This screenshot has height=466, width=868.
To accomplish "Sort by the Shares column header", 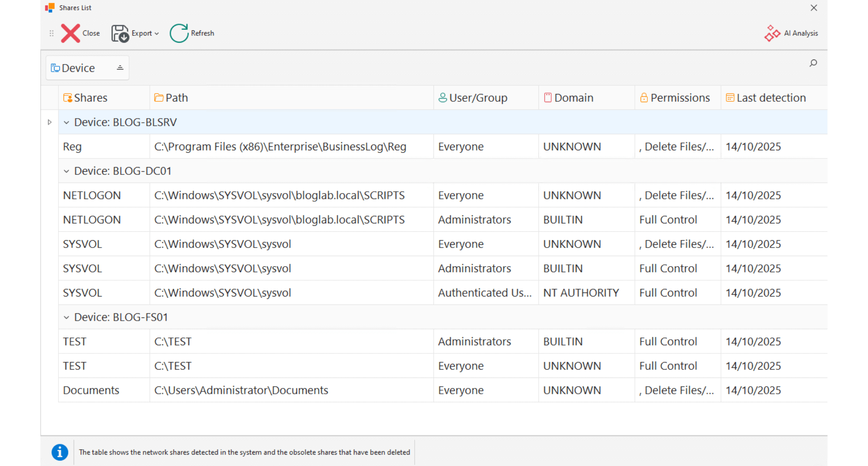I will tap(91, 98).
